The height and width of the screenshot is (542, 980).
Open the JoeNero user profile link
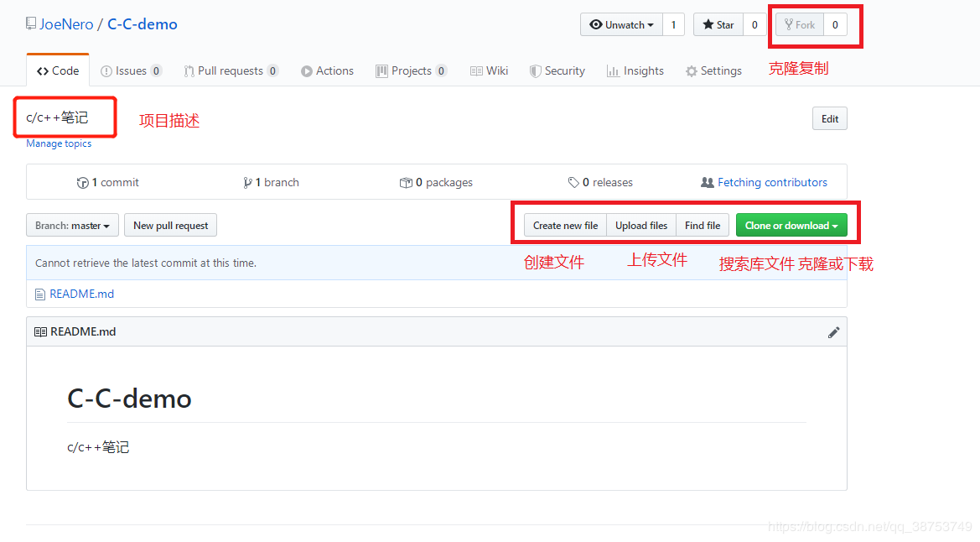click(66, 24)
